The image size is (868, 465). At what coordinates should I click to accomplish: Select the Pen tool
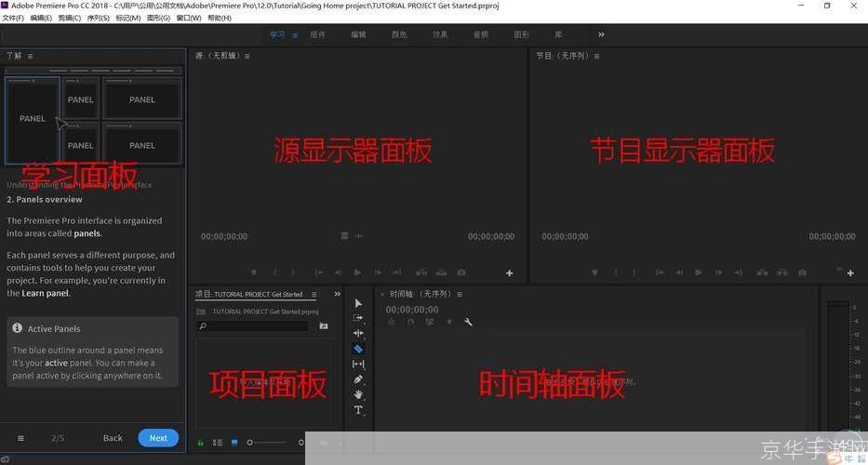point(358,379)
